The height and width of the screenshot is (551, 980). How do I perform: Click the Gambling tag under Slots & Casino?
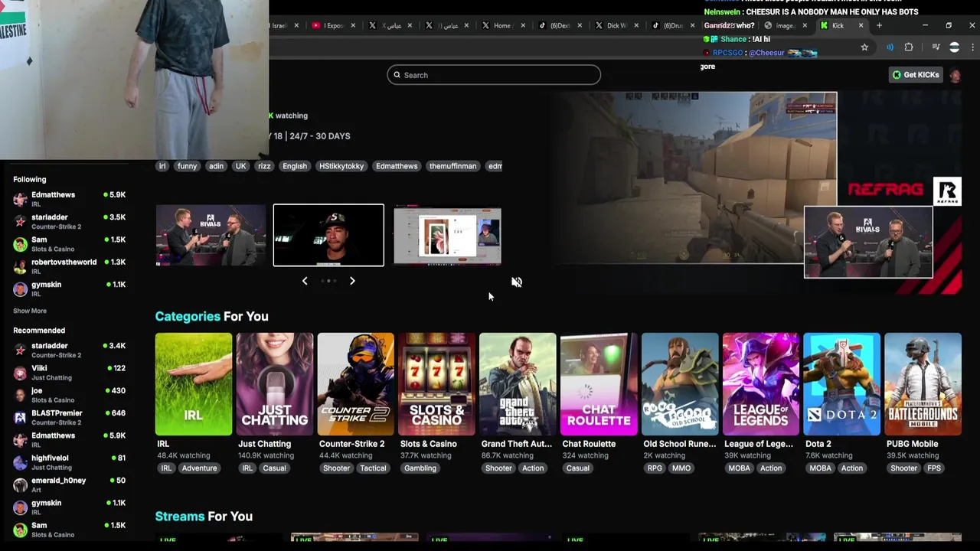click(x=420, y=468)
